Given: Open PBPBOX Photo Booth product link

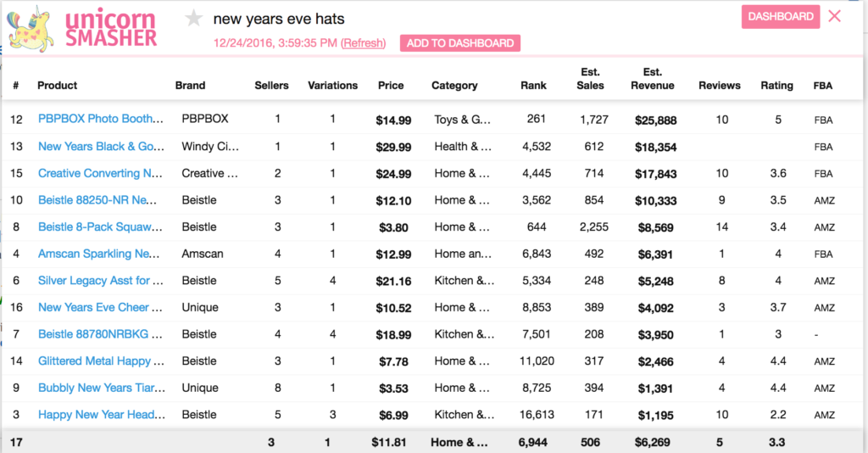Looking at the screenshot, I should pos(100,119).
